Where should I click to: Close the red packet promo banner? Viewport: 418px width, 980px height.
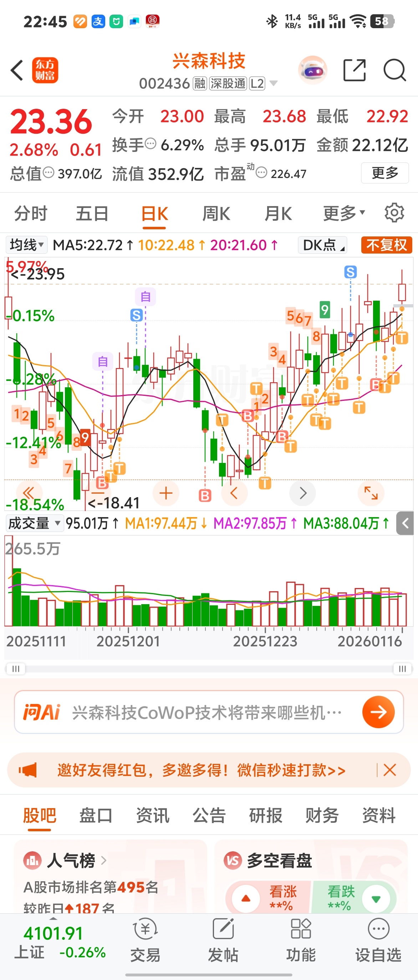[390, 770]
